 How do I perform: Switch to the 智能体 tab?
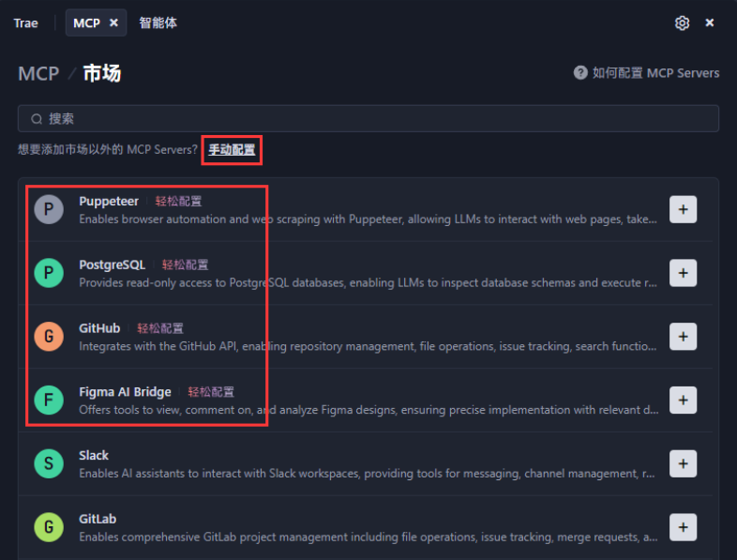[158, 23]
